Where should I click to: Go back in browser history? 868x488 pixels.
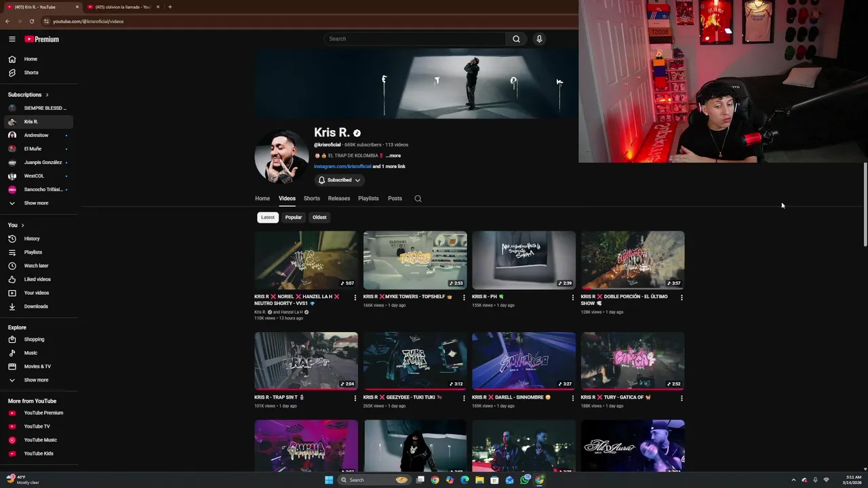pyautogui.click(x=7, y=21)
